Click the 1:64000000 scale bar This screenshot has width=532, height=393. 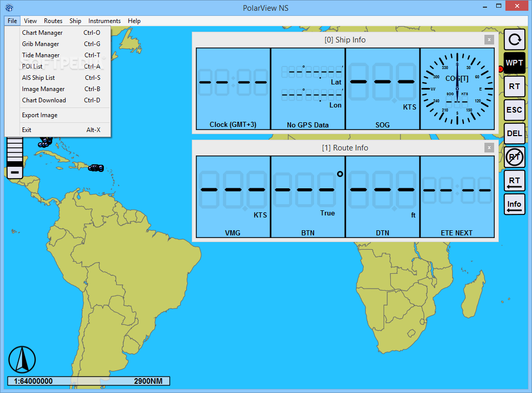[88, 381]
